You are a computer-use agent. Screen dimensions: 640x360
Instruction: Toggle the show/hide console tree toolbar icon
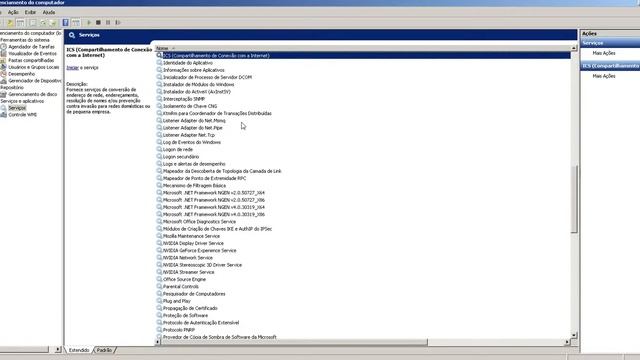point(20,22)
